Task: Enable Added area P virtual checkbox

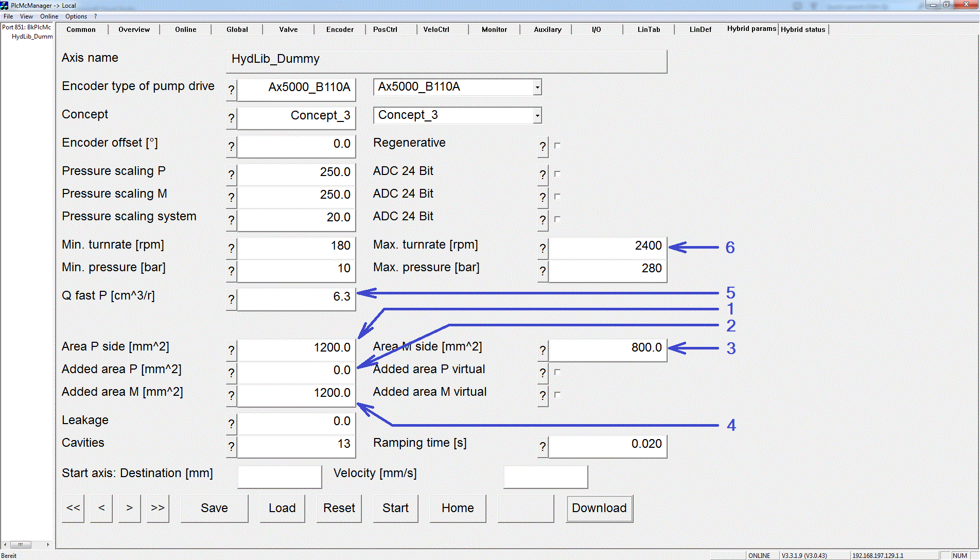Action: tap(557, 372)
